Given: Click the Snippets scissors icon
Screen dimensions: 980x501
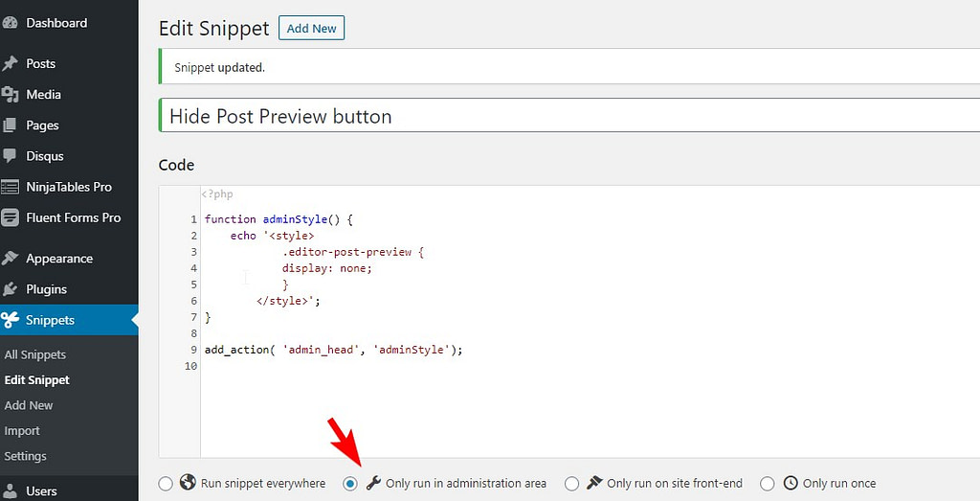Looking at the screenshot, I should [10, 320].
